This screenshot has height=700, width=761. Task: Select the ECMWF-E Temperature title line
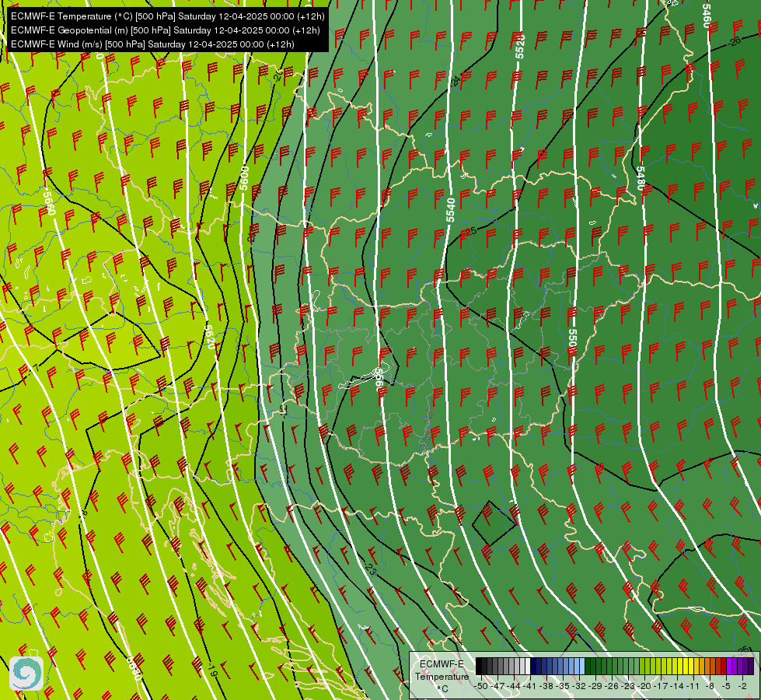coord(167,16)
